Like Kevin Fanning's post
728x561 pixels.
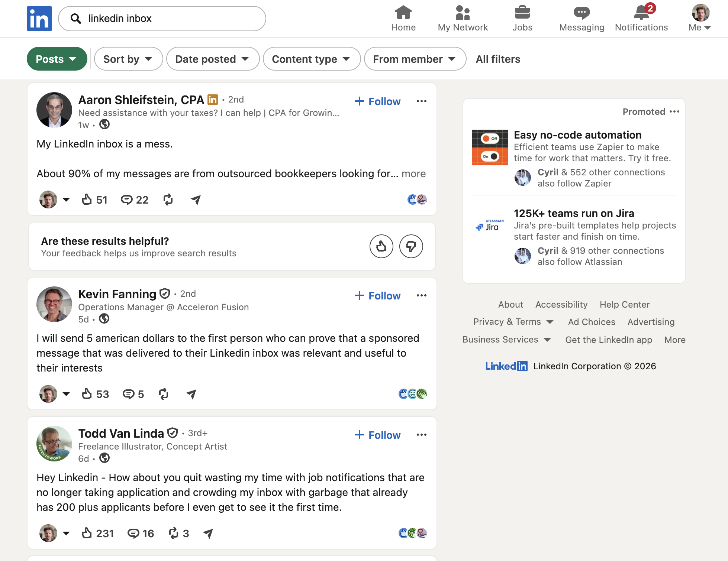coord(95,394)
